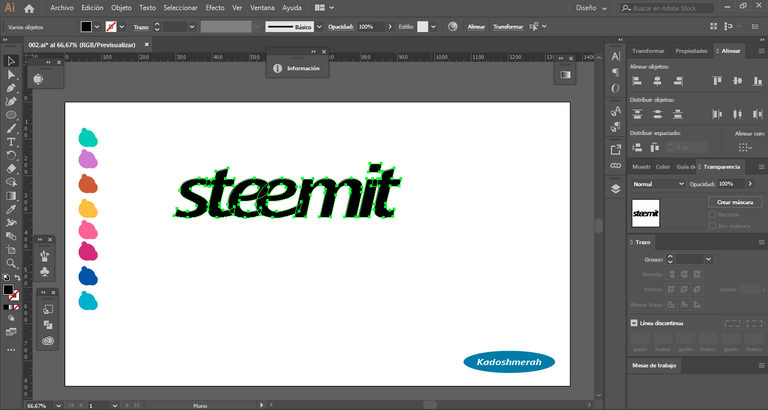
Task: Open the Efecto menu
Action: (x=215, y=8)
